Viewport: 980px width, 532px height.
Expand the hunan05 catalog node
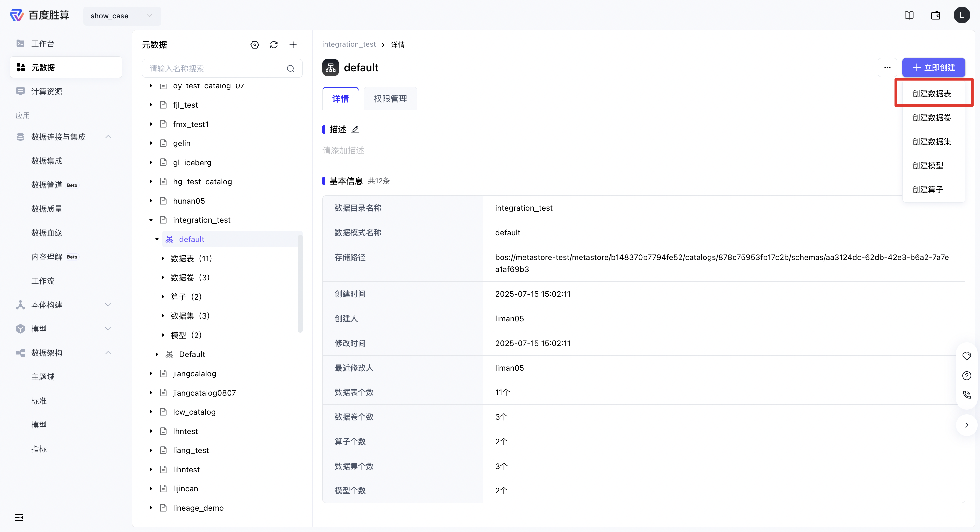click(x=151, y=201)
